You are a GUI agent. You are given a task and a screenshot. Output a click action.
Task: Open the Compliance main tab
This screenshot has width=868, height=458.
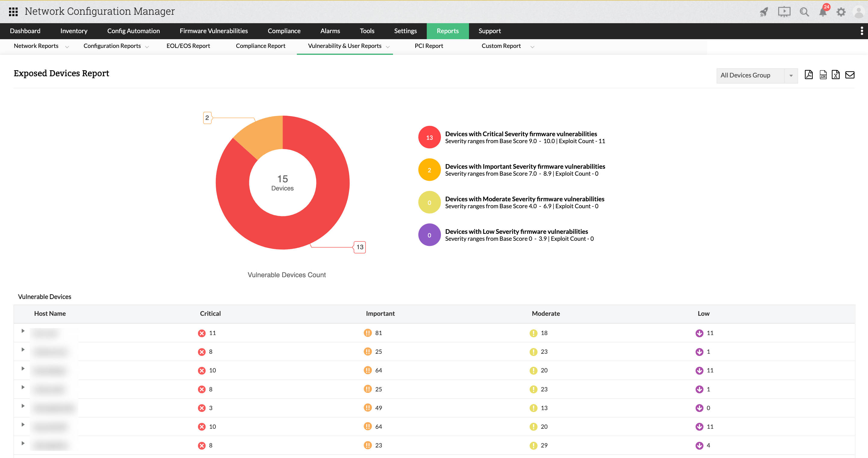tap(284, 31)
